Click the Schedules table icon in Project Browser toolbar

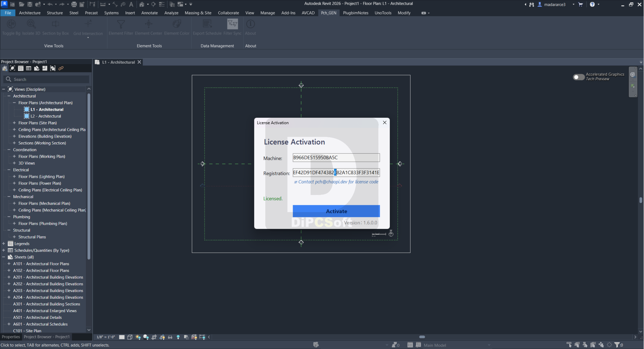coord(29,68)
